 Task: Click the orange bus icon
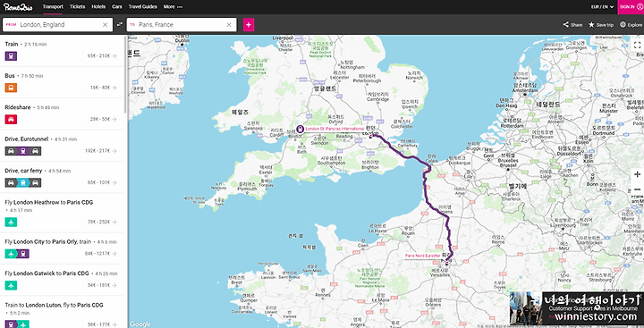(x=11, y=88)
